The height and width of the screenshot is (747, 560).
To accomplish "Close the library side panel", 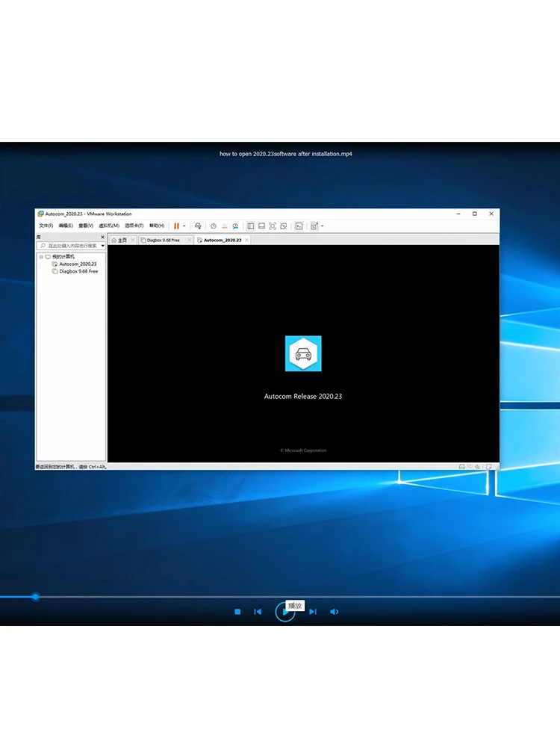I will (102, 237).
